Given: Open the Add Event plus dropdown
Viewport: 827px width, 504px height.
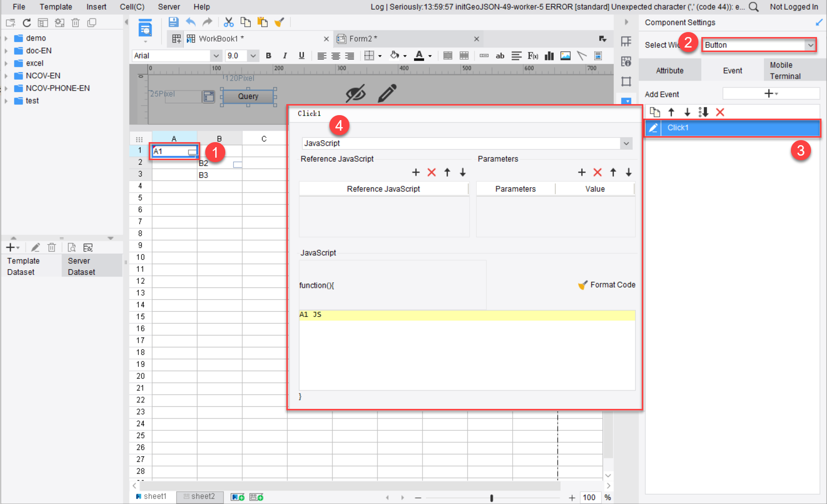Looking at the screenshot, I should (771, 94).
